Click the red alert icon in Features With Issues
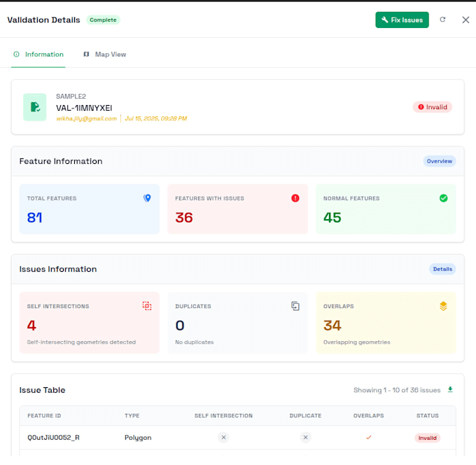Screen dimensions: 476x465 tap(295, 198)
